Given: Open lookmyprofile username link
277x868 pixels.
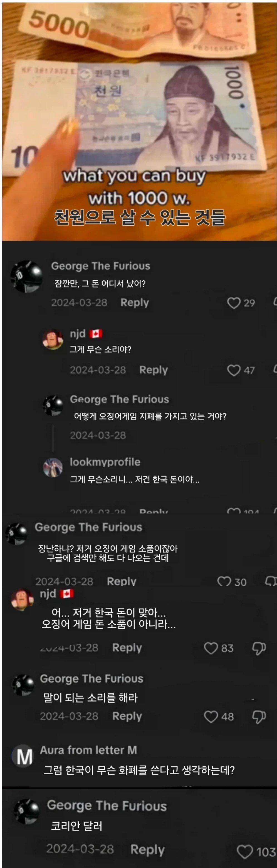Looking at the screenshot, I should coord(105,462).
